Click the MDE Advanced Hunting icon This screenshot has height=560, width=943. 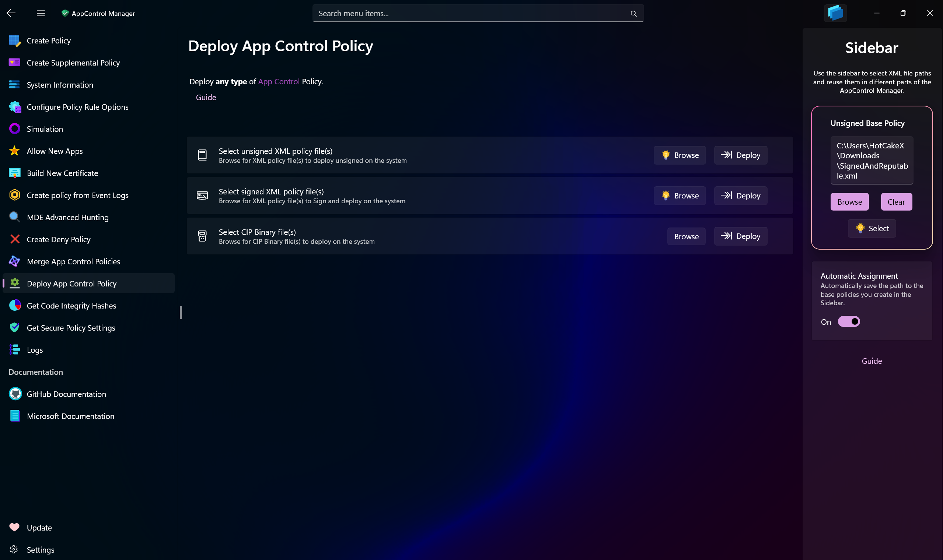[15, 217]
